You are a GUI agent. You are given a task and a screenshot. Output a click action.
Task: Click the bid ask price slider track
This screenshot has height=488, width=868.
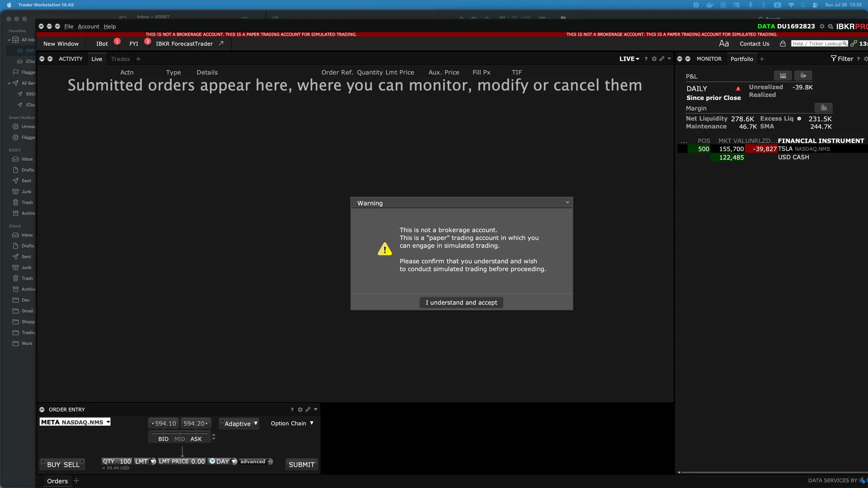pos(180,433)
